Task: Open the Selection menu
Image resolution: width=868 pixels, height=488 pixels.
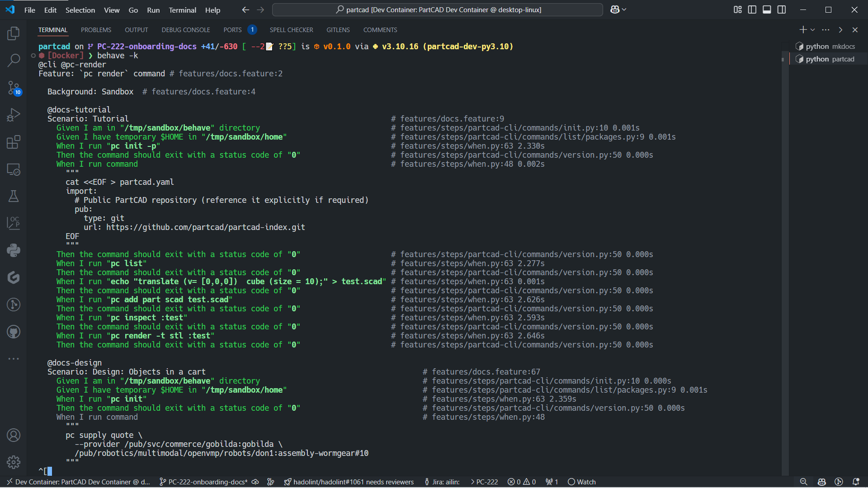Action: [80, 10]
